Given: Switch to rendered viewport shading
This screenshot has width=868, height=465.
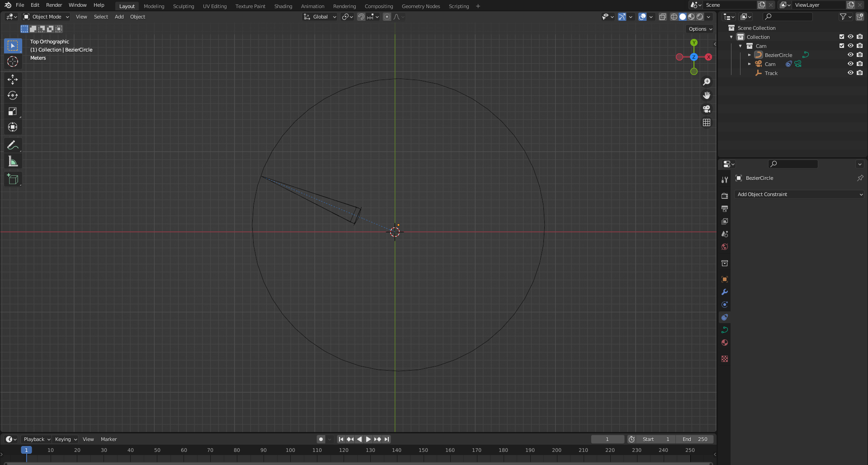Looking at the screenshot, I should coord(700,17).
